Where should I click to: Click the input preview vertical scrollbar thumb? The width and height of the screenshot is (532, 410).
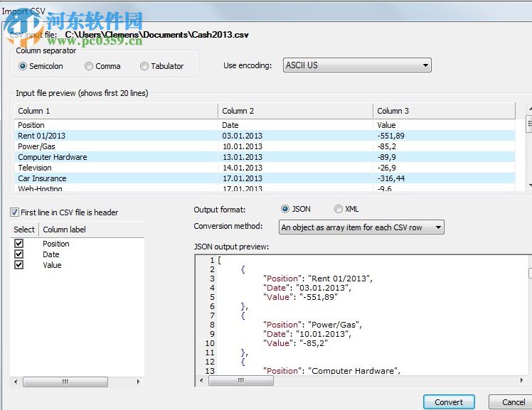click(x=529, y=124)
